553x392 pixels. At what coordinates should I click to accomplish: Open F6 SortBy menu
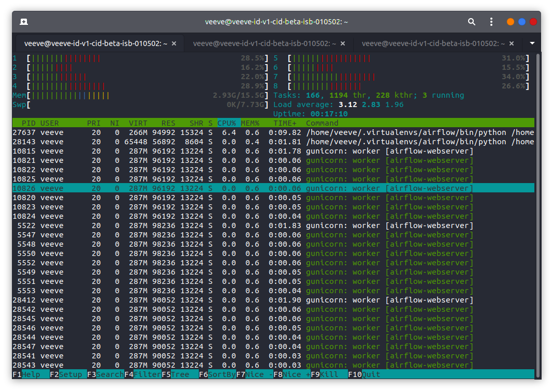(217, 374)
